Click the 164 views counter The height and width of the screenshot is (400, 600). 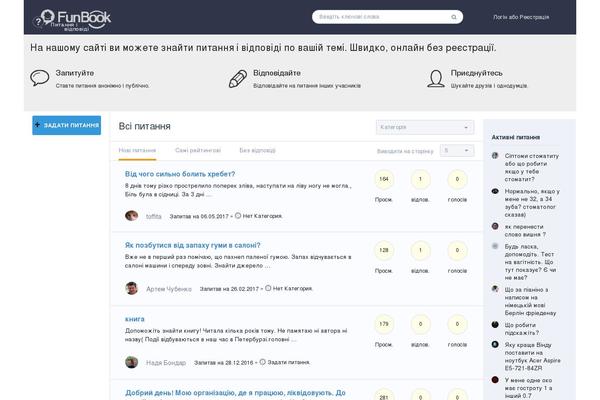384,179
